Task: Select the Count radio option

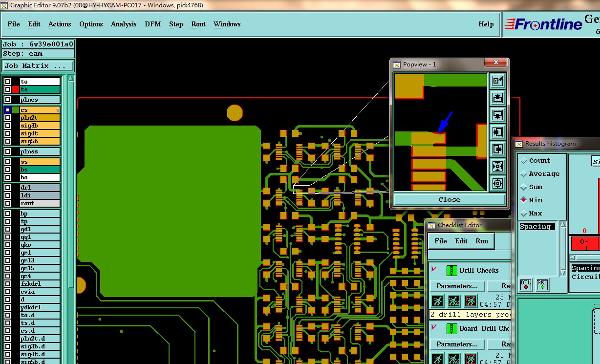Action: (536, 160)
